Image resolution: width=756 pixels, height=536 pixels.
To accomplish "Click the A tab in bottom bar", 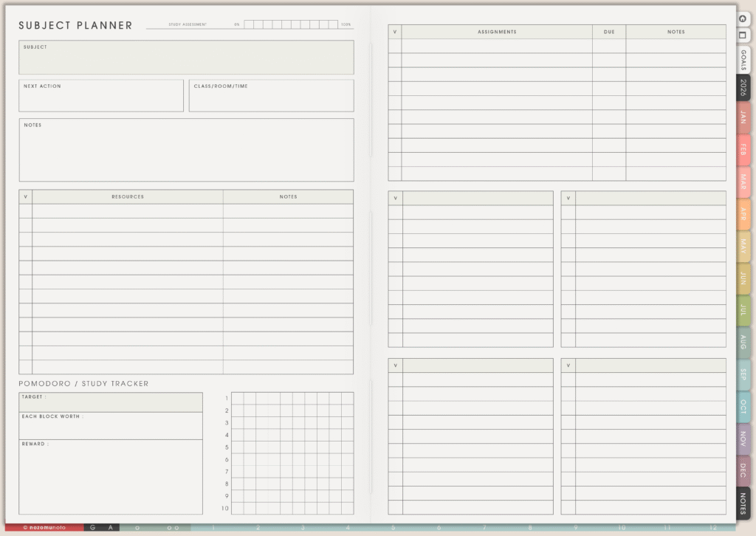I will [110, 528].
